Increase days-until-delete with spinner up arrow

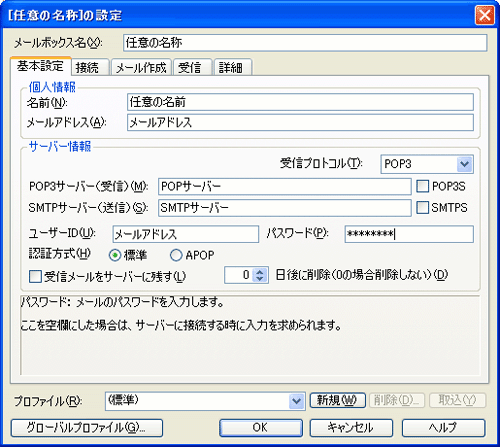(260, 271)
